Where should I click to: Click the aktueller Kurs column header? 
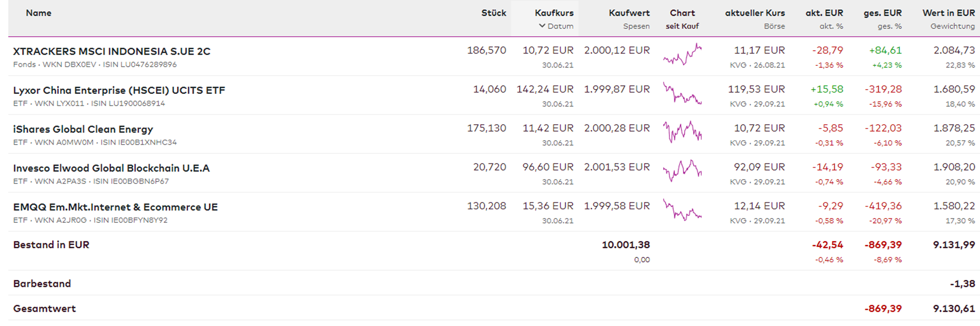(755, 13)
